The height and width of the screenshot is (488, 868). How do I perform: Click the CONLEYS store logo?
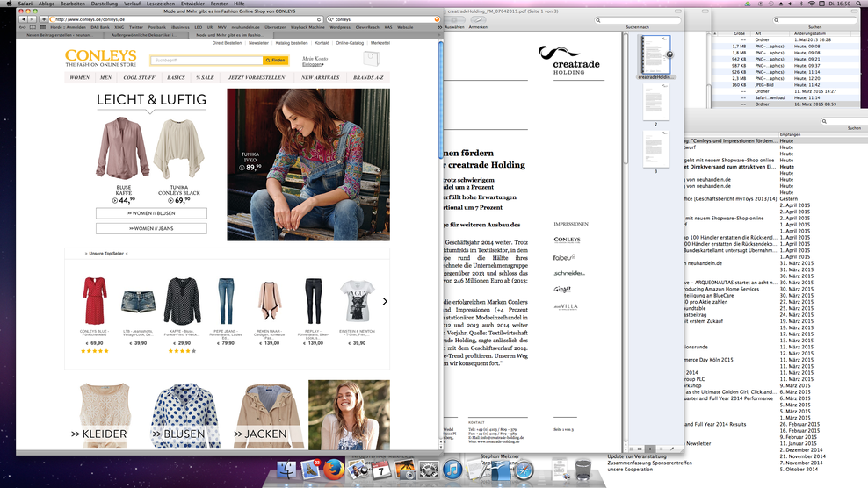click(x=101, y=58)
